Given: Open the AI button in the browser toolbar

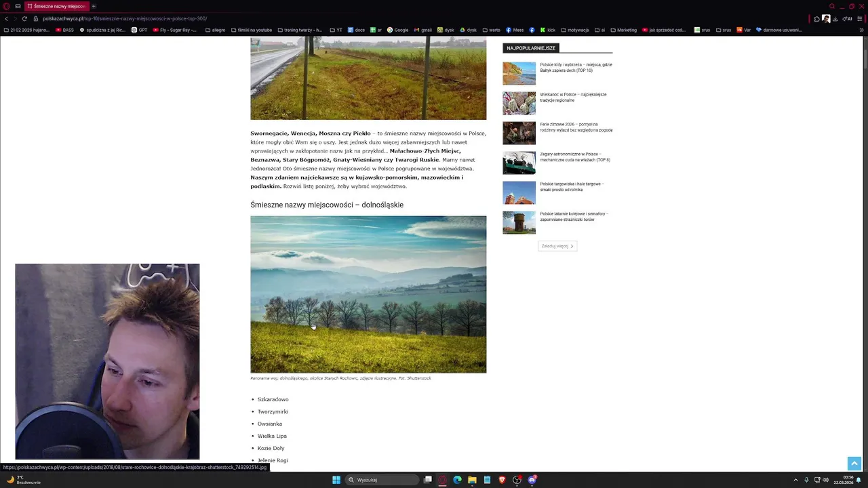Looking at the screenshot, I should pos(848,19).
